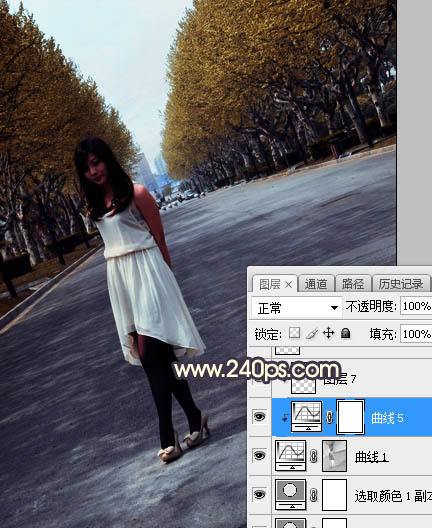Select the 选取颜色 1 副本 mask thumbnail
The width and height of the screenshot is (432, 528).
click(334, 495)
